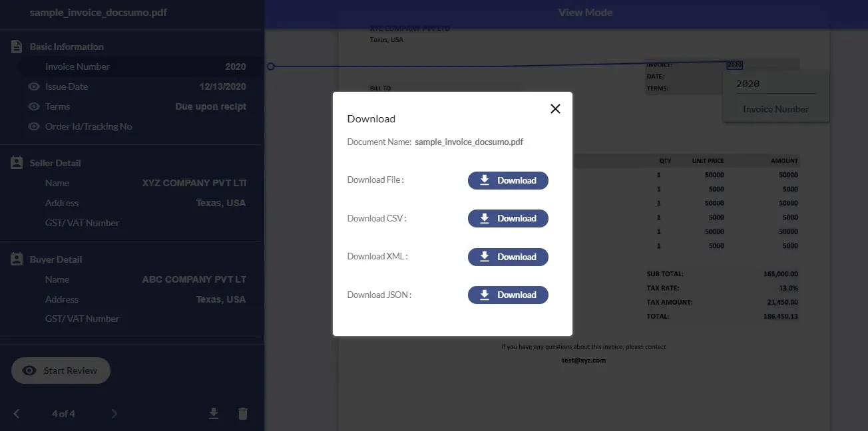Click the Seller Detail contact card icon
The height and width of the screenshot is (431, 868).
(15, 162)
